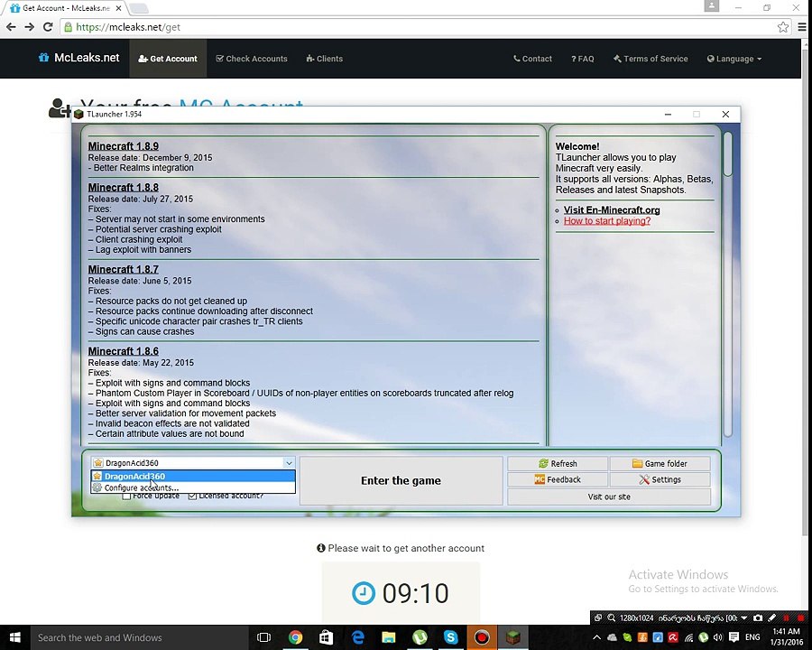Screen dimensions: 812x650
Task: Open the How to start playing link
Action: coord(607,221)
